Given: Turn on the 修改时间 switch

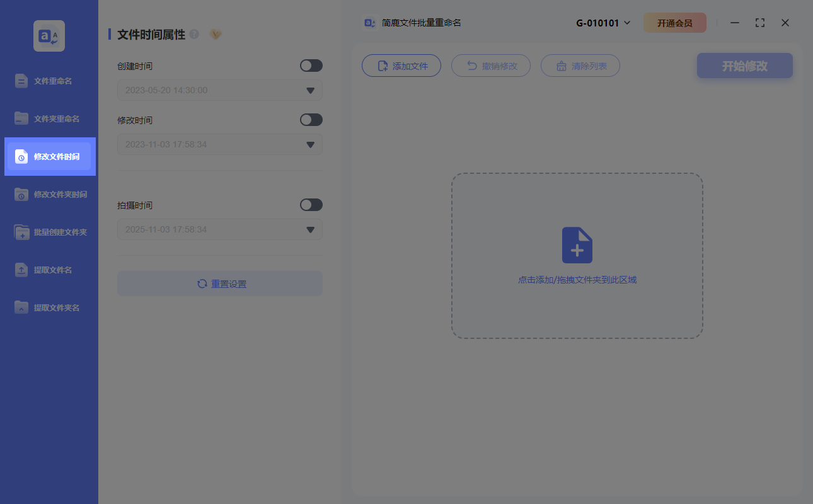Looking at the screenshot, I should pos(311,120).
